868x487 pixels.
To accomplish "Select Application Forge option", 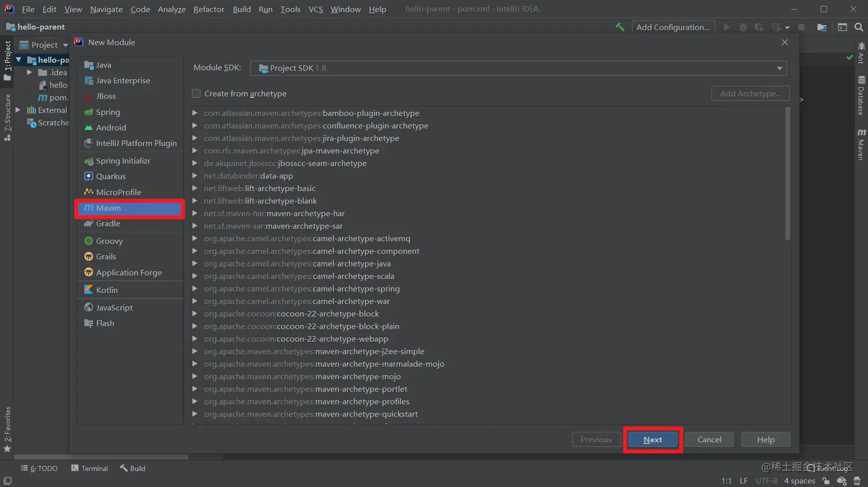I will [x=129, y=273].
